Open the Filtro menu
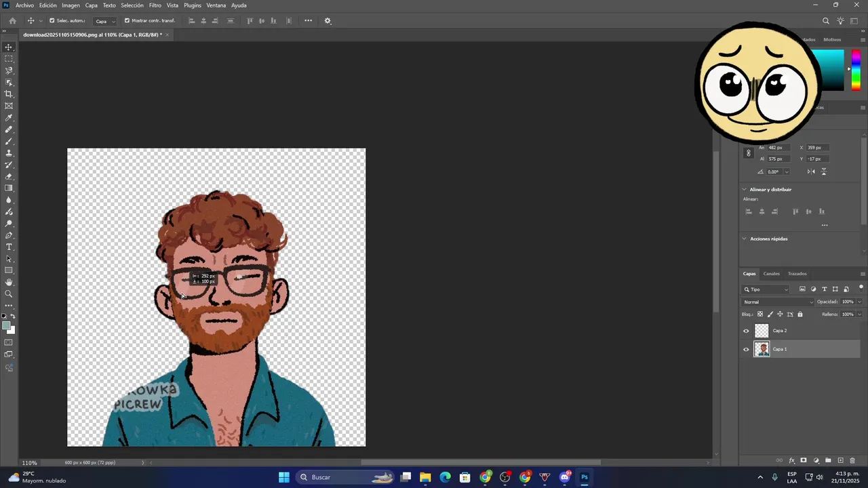Screen dimensions: 868x488 click(x=155, y=5)
